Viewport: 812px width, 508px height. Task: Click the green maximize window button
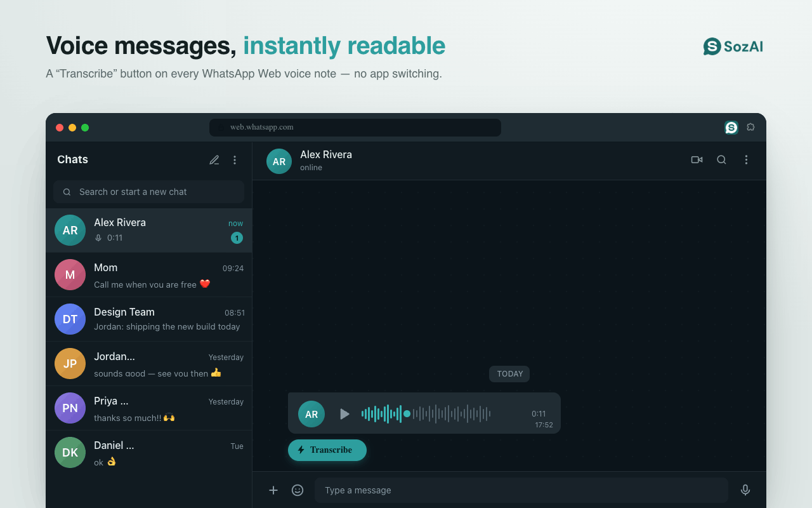[85, 128]
